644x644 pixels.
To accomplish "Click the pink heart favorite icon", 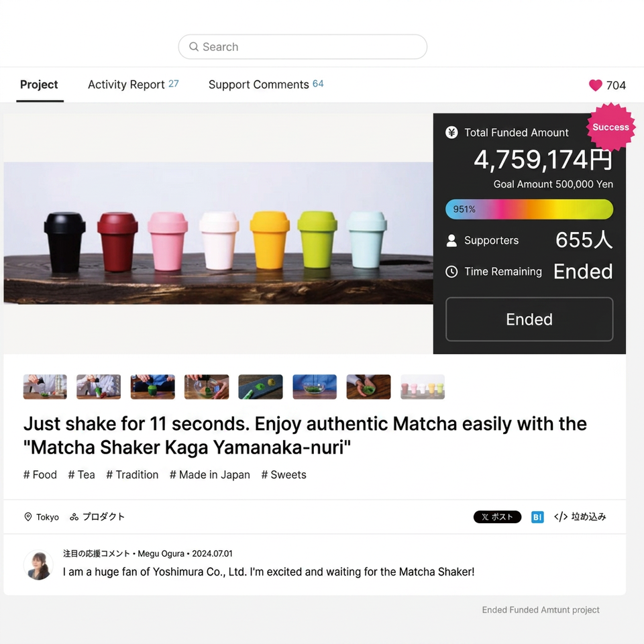I will pos(595,85).
